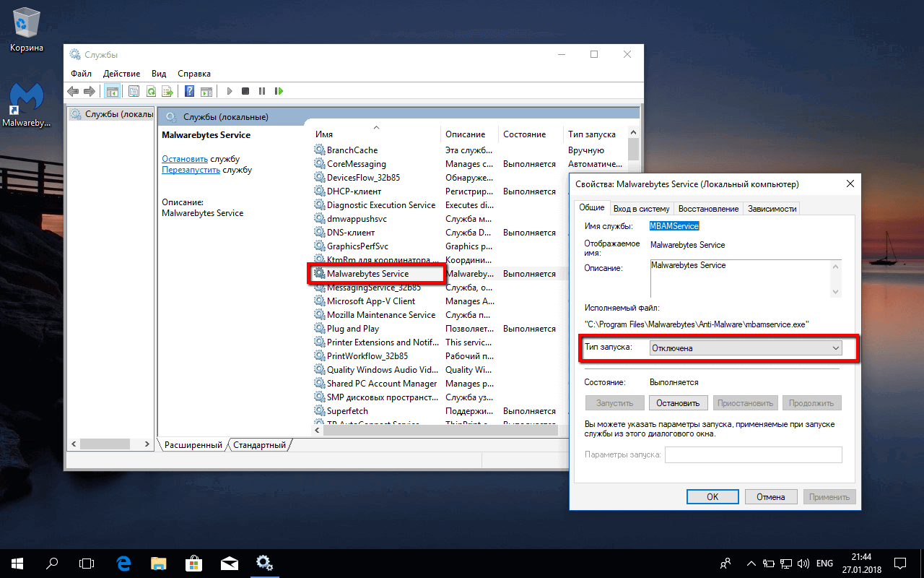
Task: Click the Stop service toolbar icon
Action: pos(245,90)
